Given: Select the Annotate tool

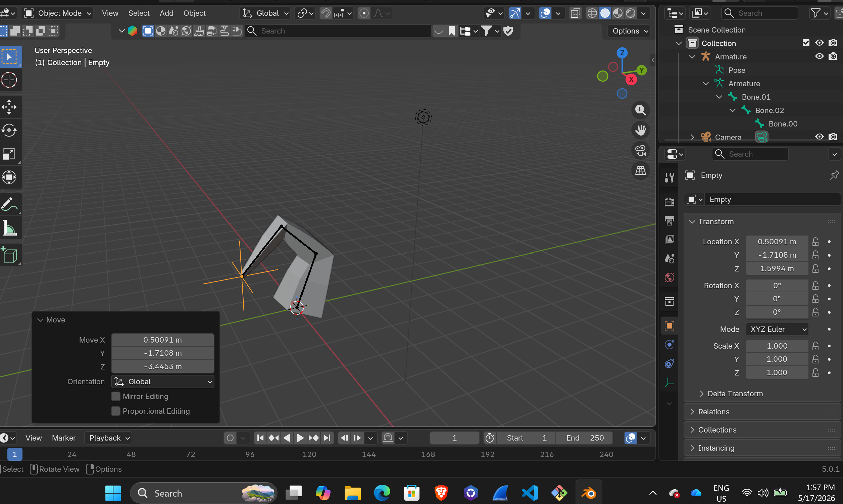Looking at the screenshot, I should 9,204.
